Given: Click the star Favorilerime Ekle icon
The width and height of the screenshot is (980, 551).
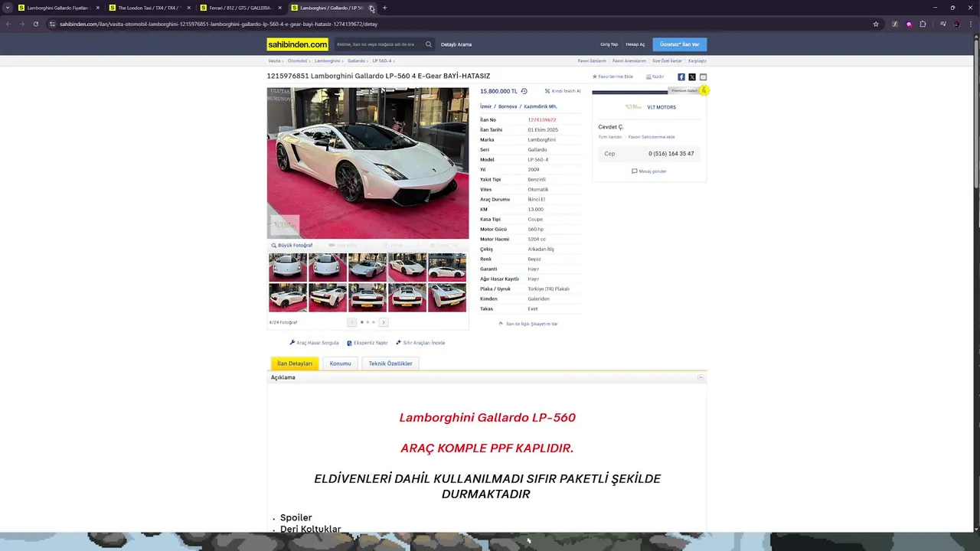Looking at the screenshot, I should point(595,77).
